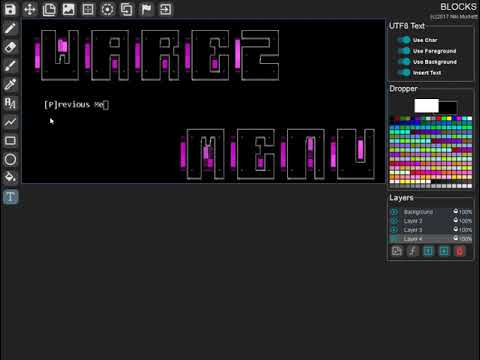Toggle visibility of Layer 2
This screenshot has width=480, height=360.
[394, 221]
